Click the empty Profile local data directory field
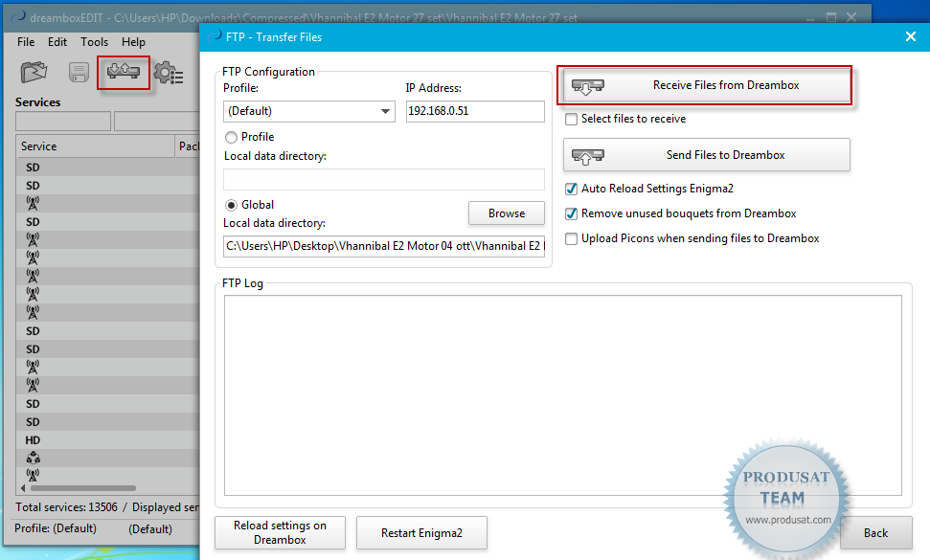The image size is (930, 560). tap(384, 180)
